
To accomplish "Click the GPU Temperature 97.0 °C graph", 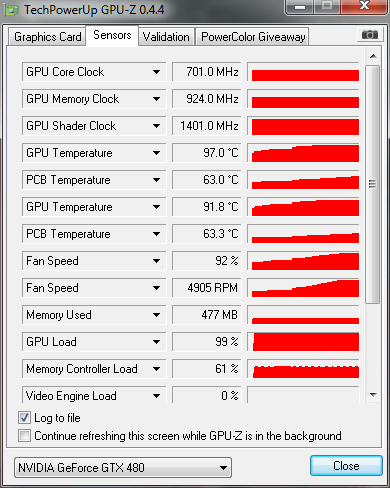I will 303,153.
